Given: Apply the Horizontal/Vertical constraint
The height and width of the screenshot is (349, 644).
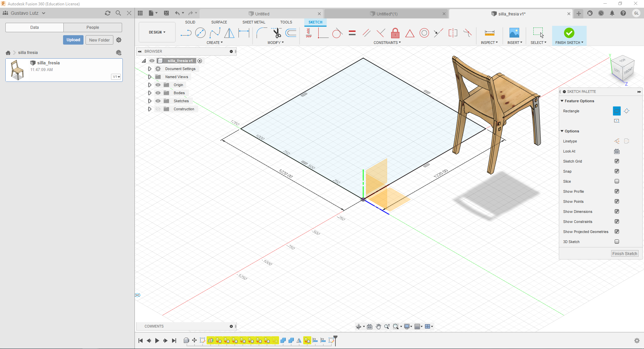Looking at the screenshot, I should pyautogui.click(x=309, y=33).
